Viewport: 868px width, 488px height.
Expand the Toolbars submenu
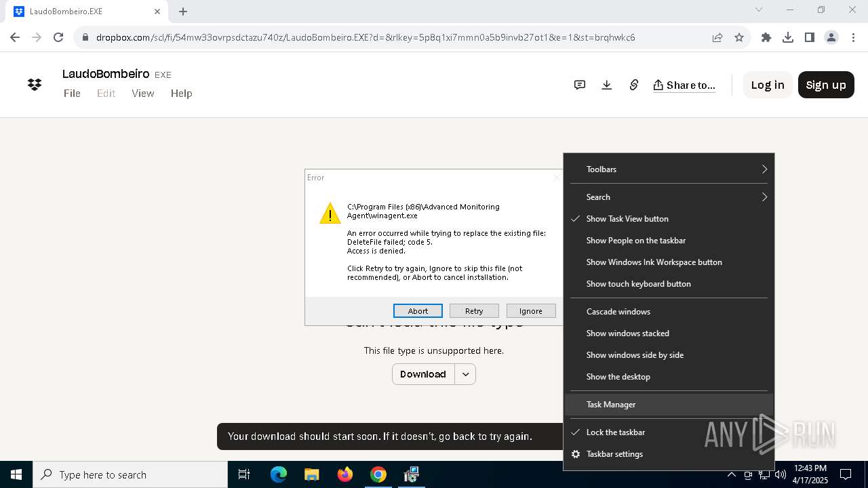click(x=669, y=169)
